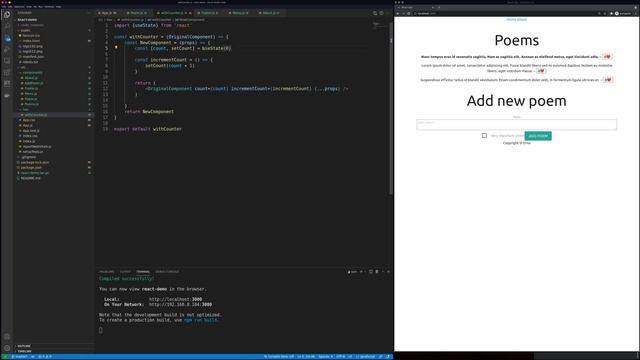The image size is (640, 360).
Task: Switch to the Footer.js editor tab
Action: pyautogui.click(x=209, y=13)
